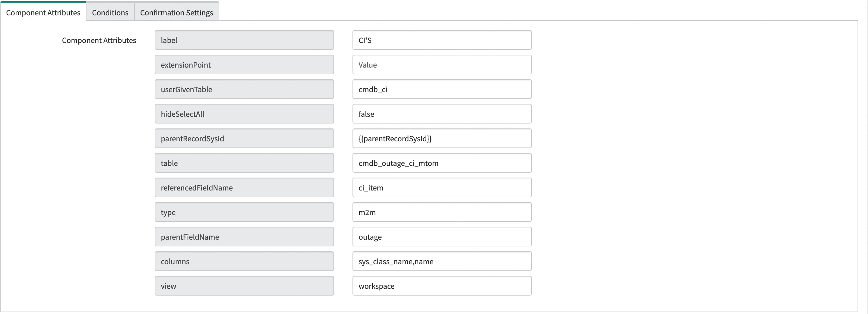Image resolution: width=868 pixels, height=314 pixels.
Task: Switch to the Conditions tab
Action: click(110, 13)
